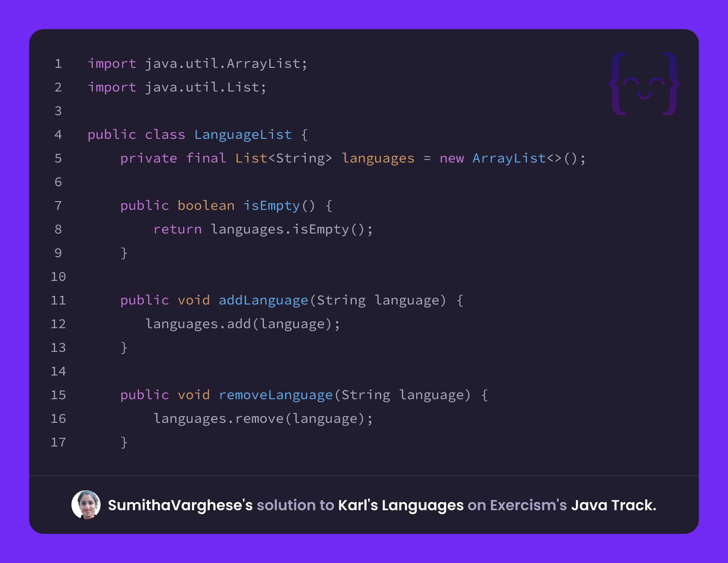This screenshot has height=563, width=728.
Task: Click 'Karl's Languages' in the footer
Action: point(401,505)
